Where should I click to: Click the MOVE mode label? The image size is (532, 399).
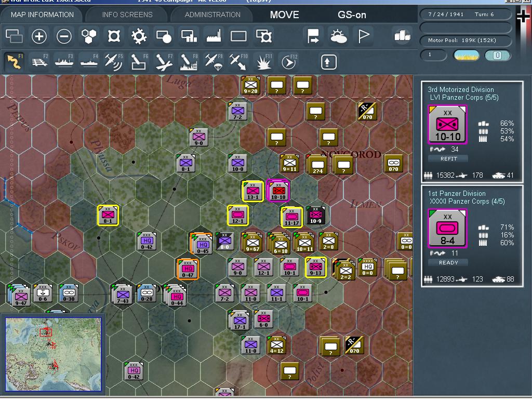tap(284, 15)
